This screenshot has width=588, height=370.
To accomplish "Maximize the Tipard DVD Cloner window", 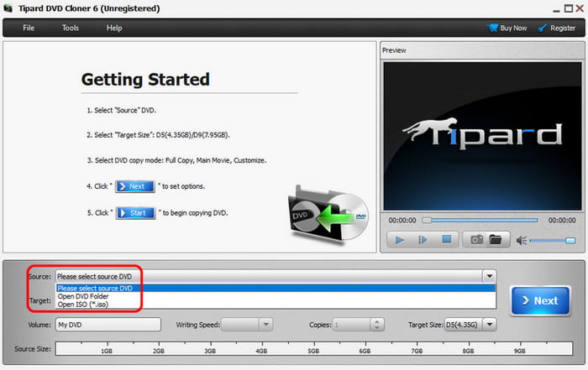I will click(569, 8).
